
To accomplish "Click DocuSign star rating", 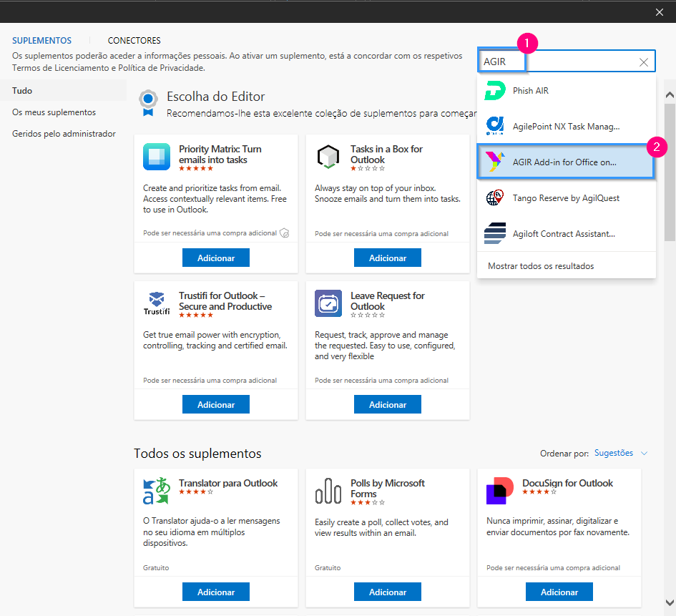I will click(x=539, y=492).
